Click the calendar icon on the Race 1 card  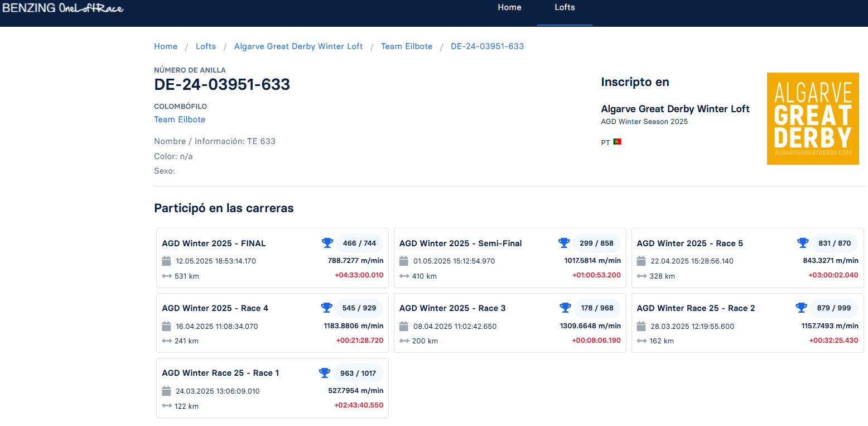pyautogui.click(x=166, y=391)
